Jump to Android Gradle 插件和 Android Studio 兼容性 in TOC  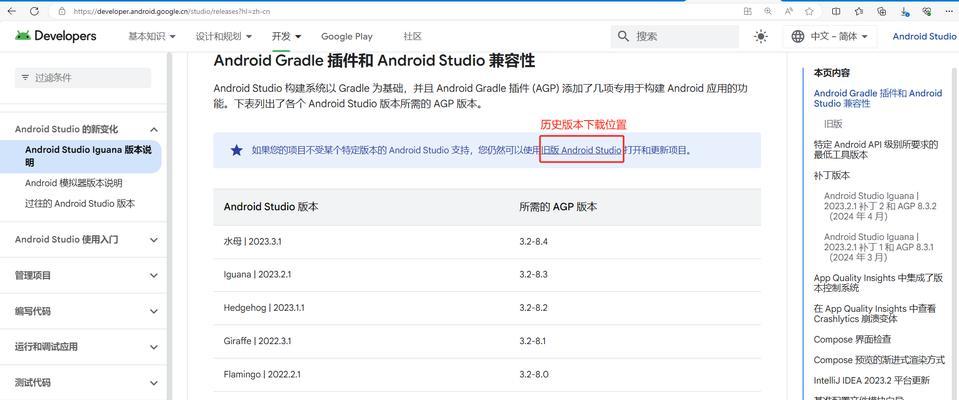[x=878, y=98]
